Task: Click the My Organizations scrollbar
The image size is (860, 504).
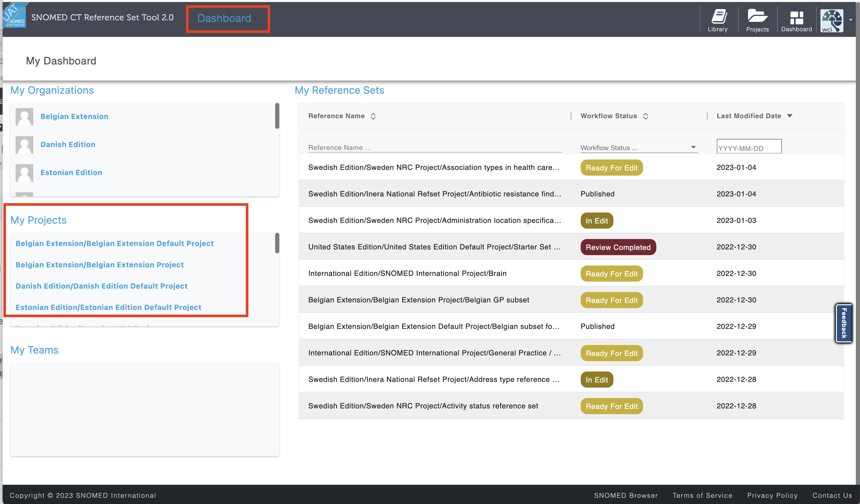Action: 277,116
